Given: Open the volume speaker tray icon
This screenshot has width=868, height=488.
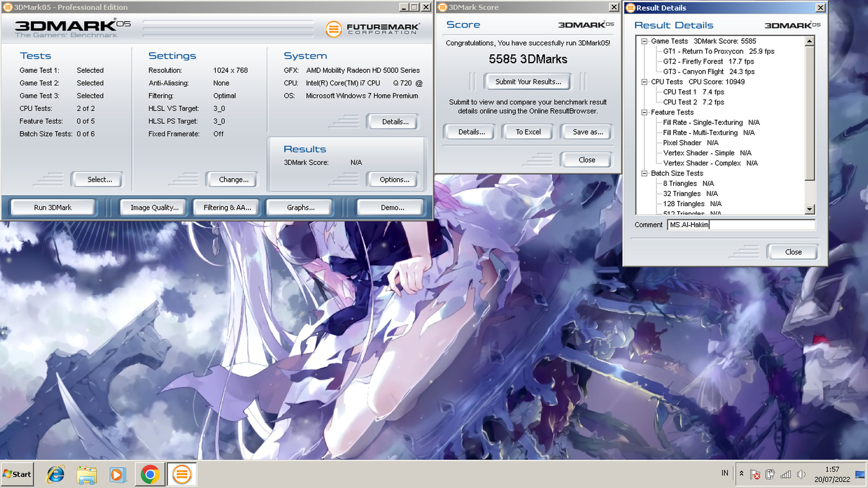Looking at the screenshot, I should 801,474.
